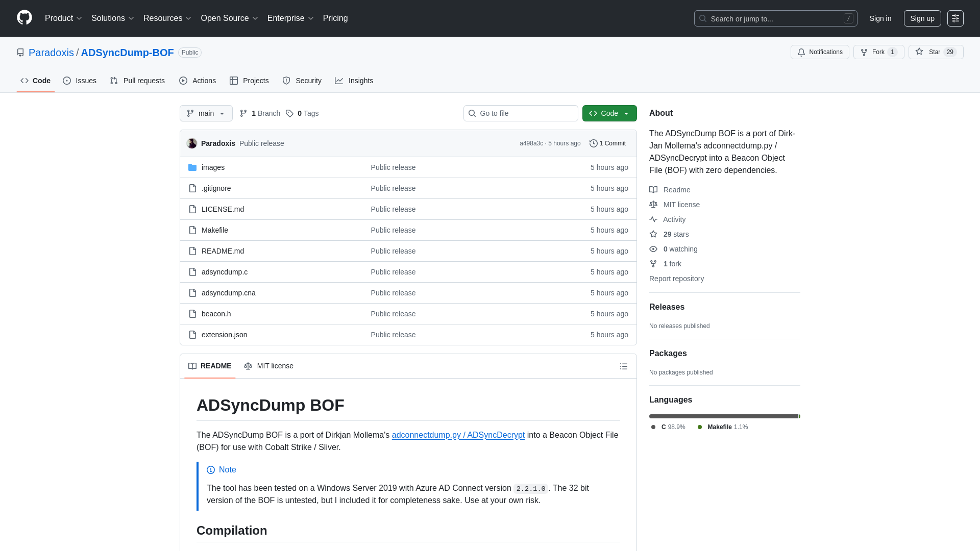980x551 pixels.
Task: Open the Releases section heading
Action: pyautogui.click(x=667, y=307)
